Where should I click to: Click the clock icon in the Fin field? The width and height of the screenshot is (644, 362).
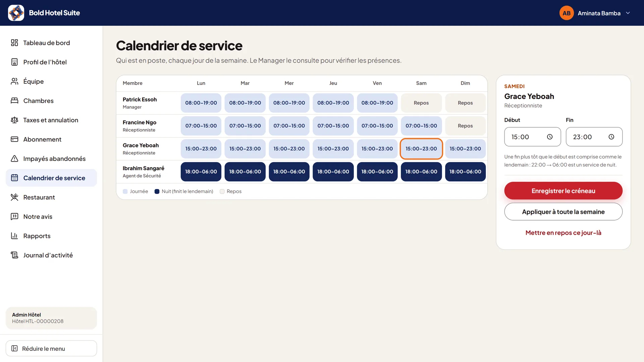pos(611,137)
